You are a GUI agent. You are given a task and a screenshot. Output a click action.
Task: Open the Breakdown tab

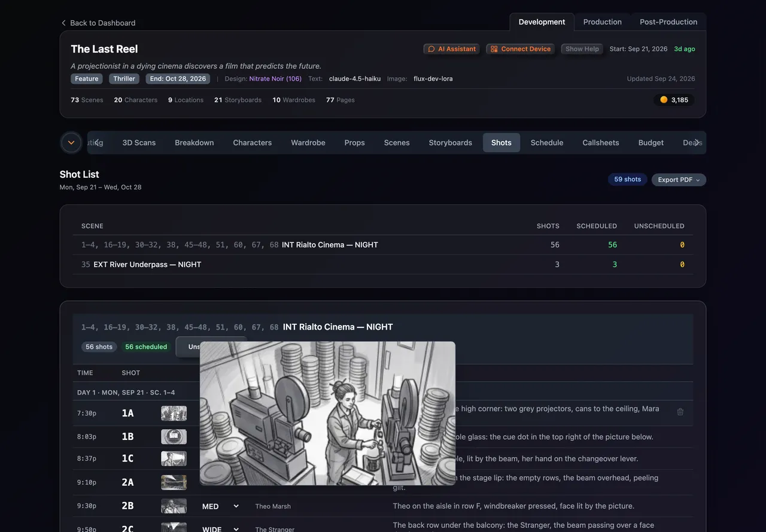pyautogui.click(x=194, y=142)
